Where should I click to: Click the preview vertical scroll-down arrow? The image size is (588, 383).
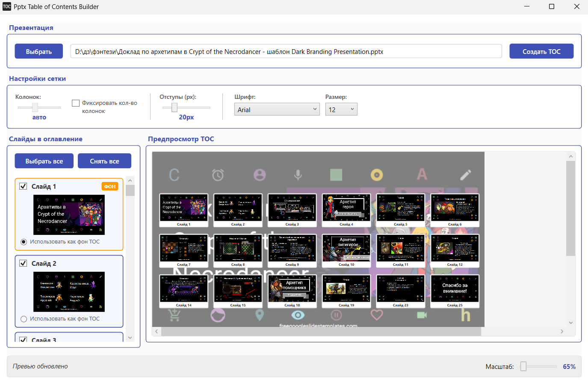571,323
